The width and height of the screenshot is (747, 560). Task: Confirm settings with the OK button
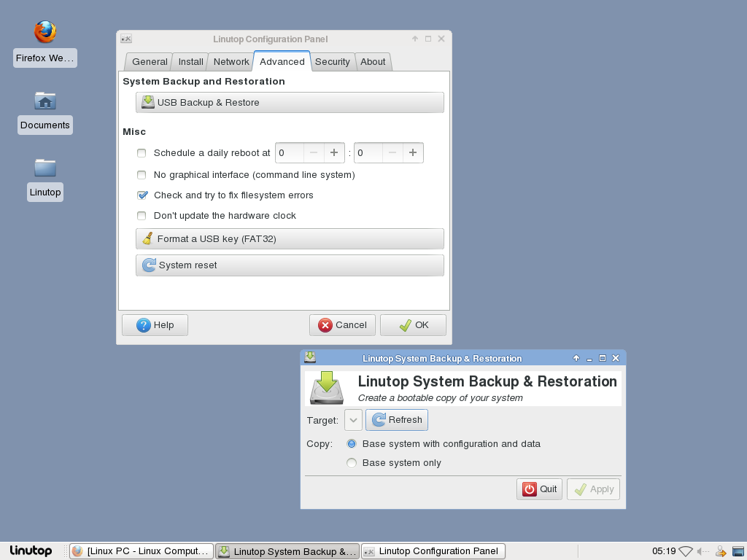[413, 325]
